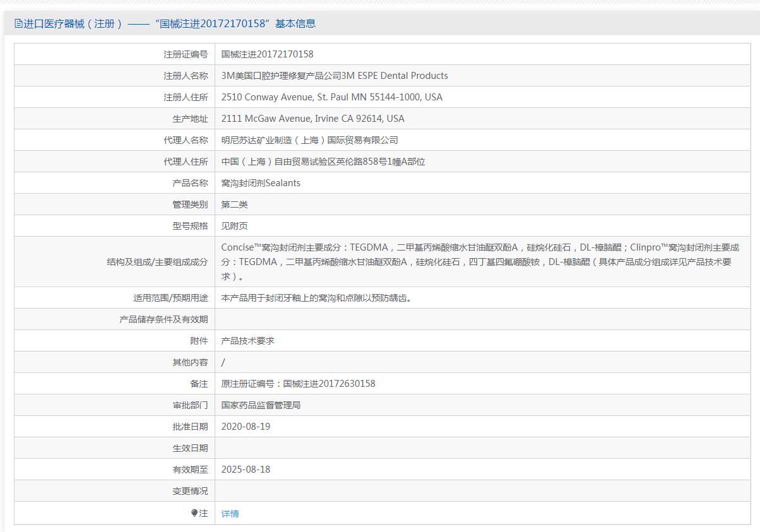Select remark 原注册证编号：国械注进20172630158
Viewport: 760px width, 532px height.
298,384
